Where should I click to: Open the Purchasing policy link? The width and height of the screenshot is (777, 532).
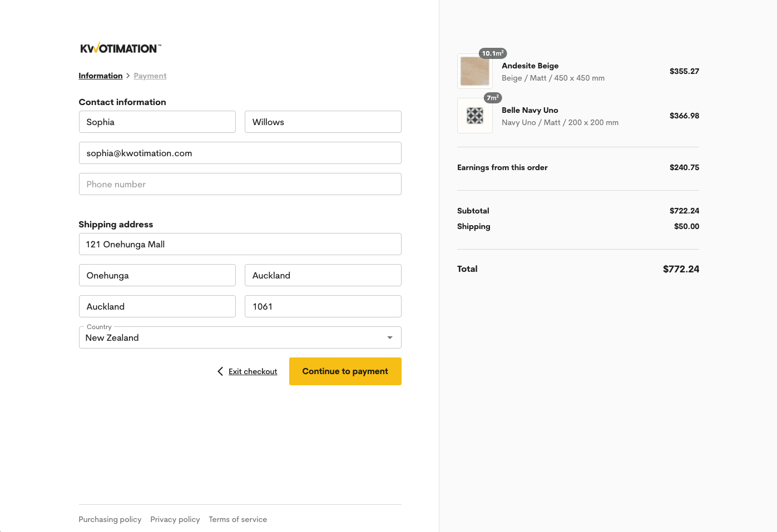click(x=110, y=519)
